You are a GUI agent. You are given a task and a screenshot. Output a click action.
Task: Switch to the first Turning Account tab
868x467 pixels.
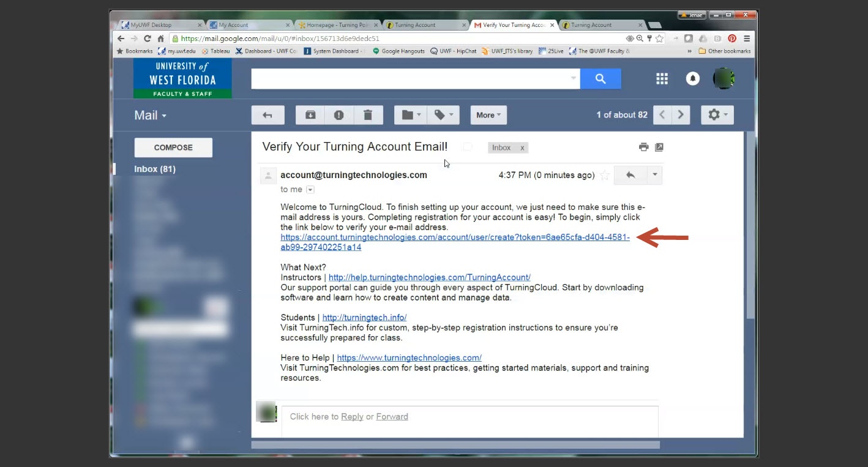click(x=425, y=25)
